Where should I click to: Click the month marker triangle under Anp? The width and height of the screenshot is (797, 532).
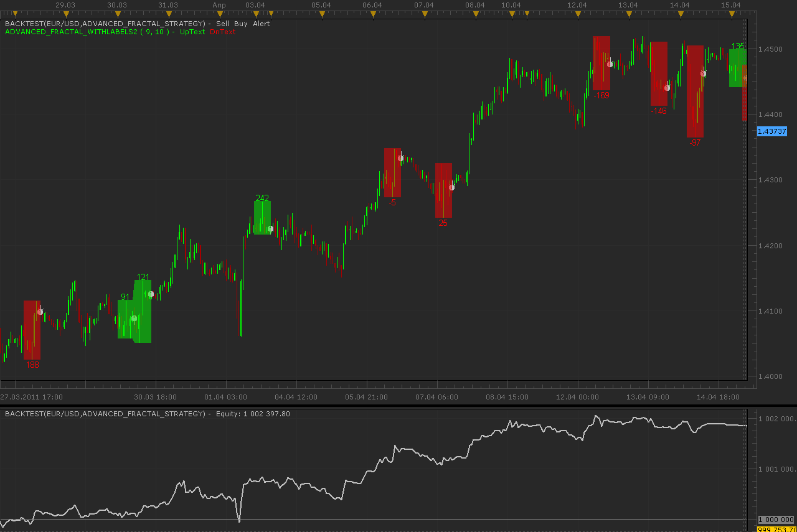(220, 14)
